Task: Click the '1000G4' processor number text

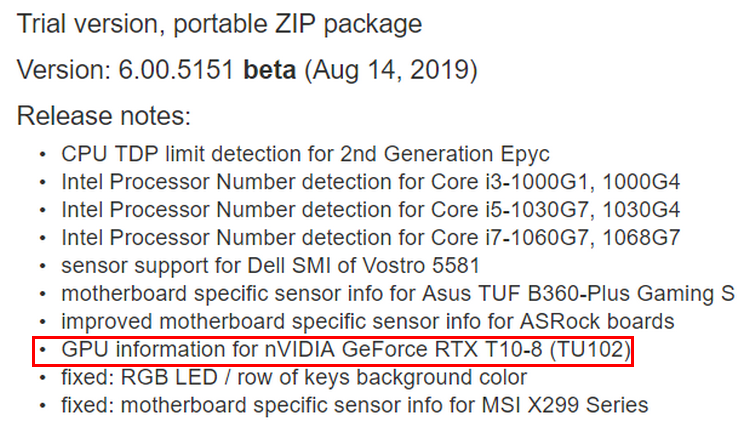Action: coord(641,182)
